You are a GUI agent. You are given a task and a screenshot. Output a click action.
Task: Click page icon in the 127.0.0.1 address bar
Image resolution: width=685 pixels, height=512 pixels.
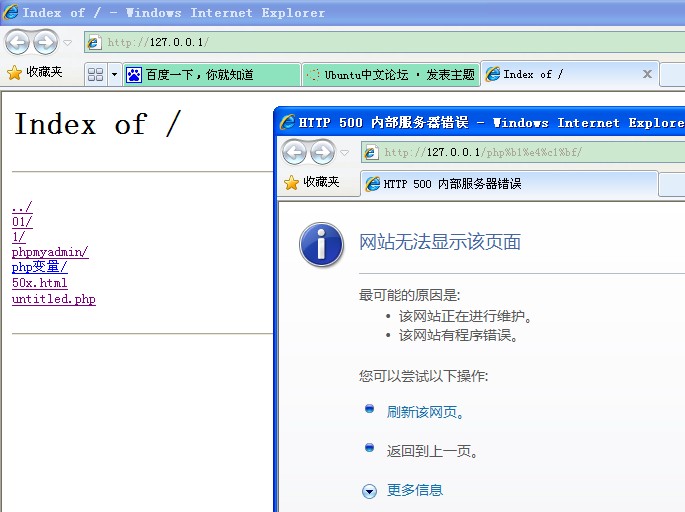click(x=93, y=42)
